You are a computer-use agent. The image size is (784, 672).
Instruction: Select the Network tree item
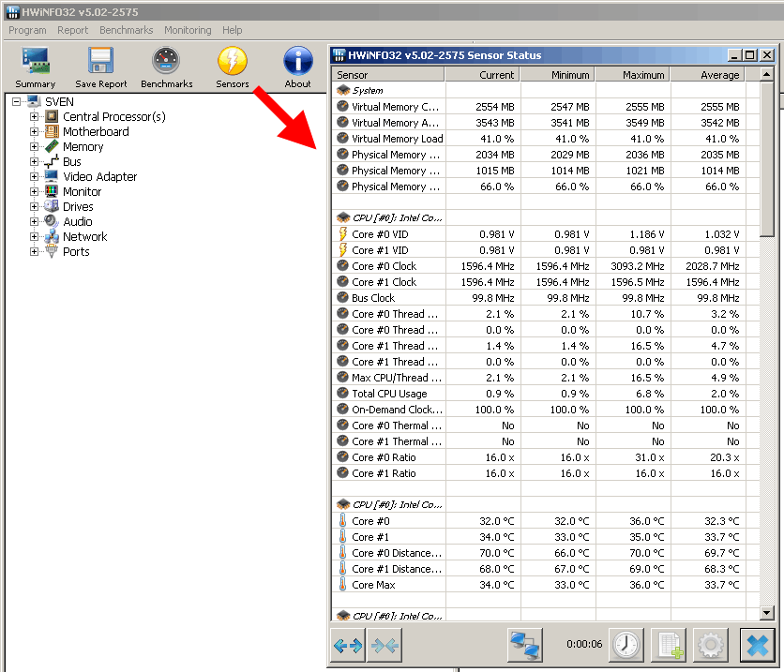pyautogui.click(x=84, y=237)
